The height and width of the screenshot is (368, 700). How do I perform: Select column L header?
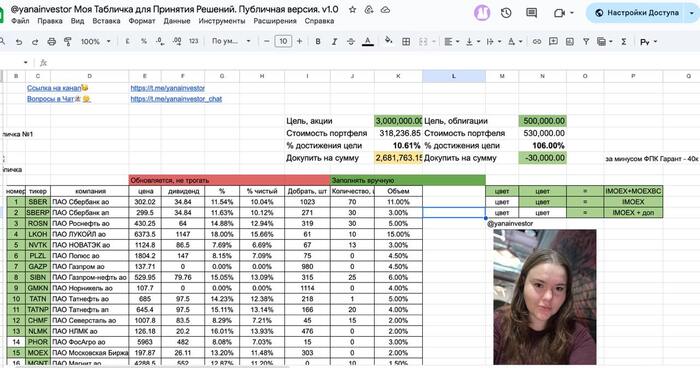pyautogui.click(x=454, y=76)
